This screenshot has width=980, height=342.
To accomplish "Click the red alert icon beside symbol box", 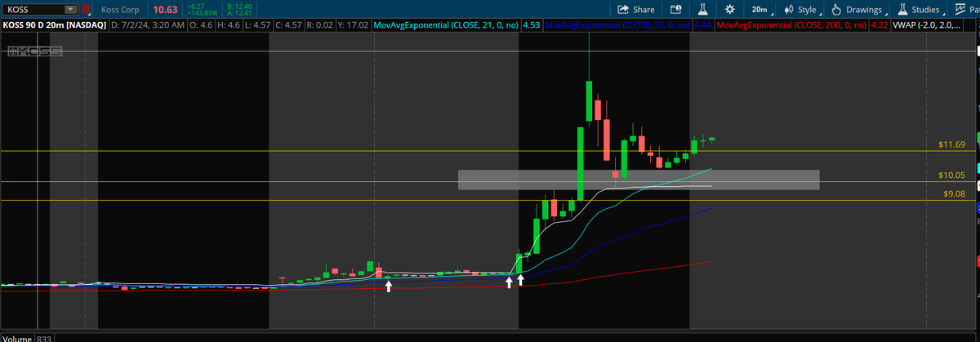I will 86,10.
